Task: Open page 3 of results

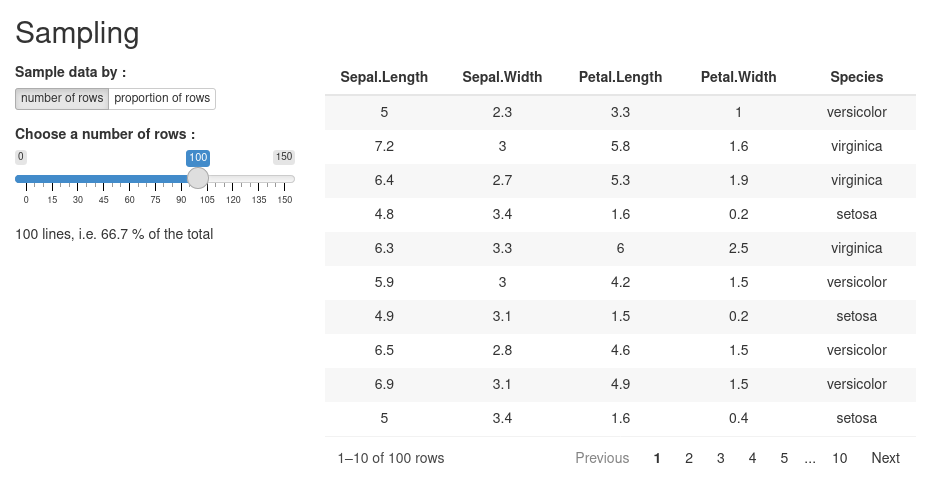Action: point(720,458)
